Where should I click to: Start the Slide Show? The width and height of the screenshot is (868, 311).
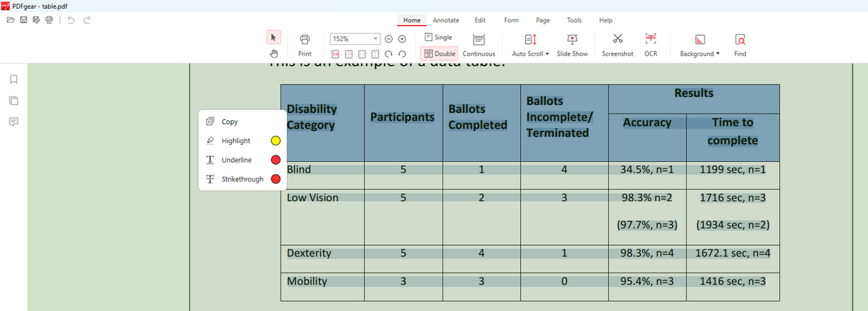572,44
